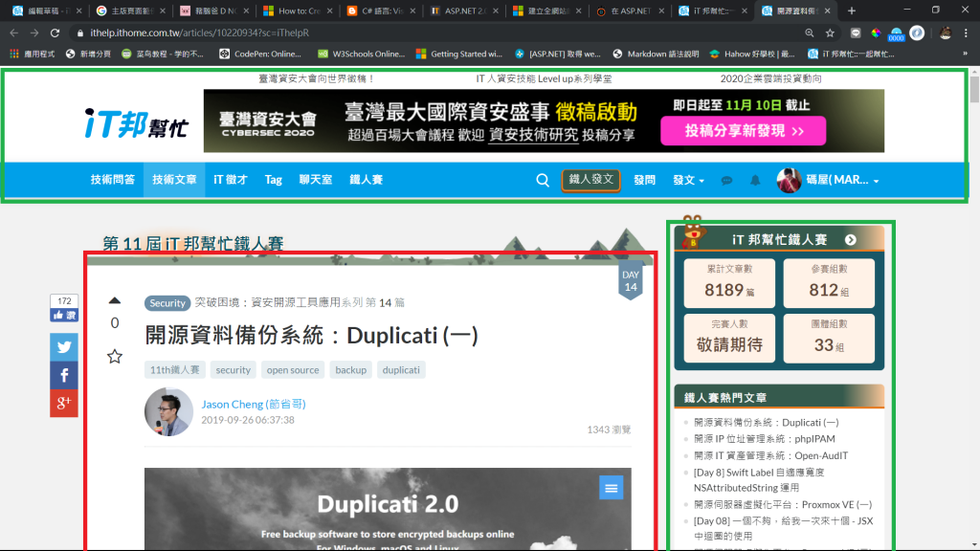Click the user avatar picture in navbar

pos(789,181)
